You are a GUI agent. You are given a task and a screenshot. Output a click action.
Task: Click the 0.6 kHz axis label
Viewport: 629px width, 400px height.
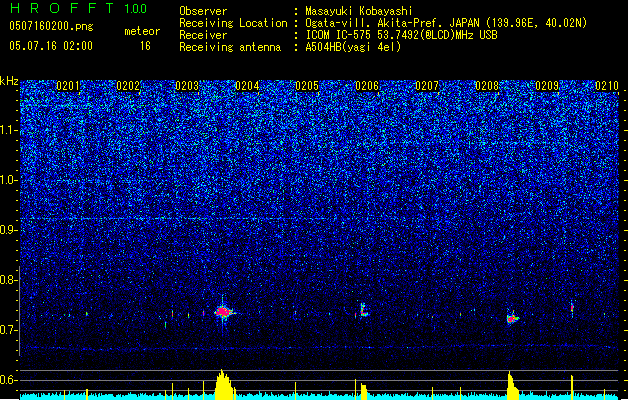(x=8, y=380)
